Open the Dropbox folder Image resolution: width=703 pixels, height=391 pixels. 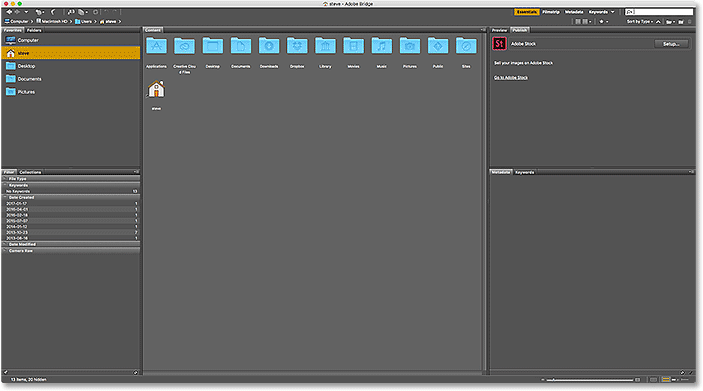[297, 46]
